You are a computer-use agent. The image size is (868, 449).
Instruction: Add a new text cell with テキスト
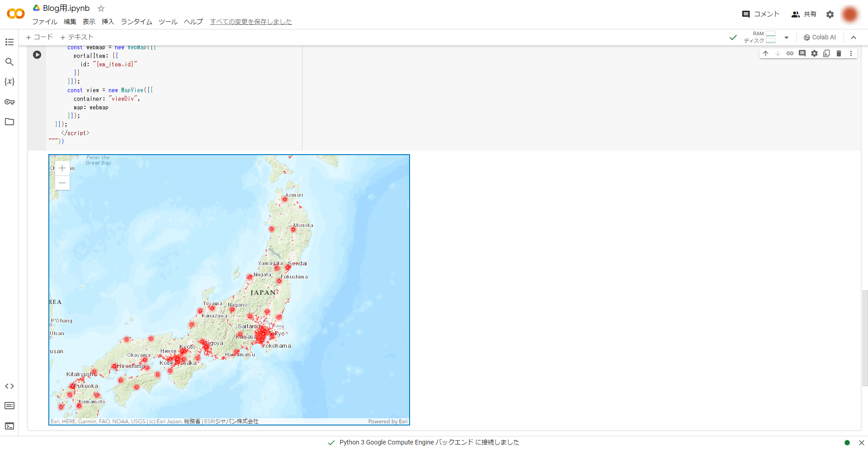[77, 37]
